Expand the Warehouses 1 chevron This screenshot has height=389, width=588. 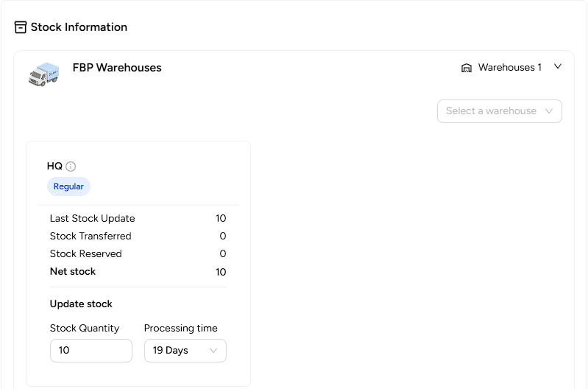(x=558, y=67)
